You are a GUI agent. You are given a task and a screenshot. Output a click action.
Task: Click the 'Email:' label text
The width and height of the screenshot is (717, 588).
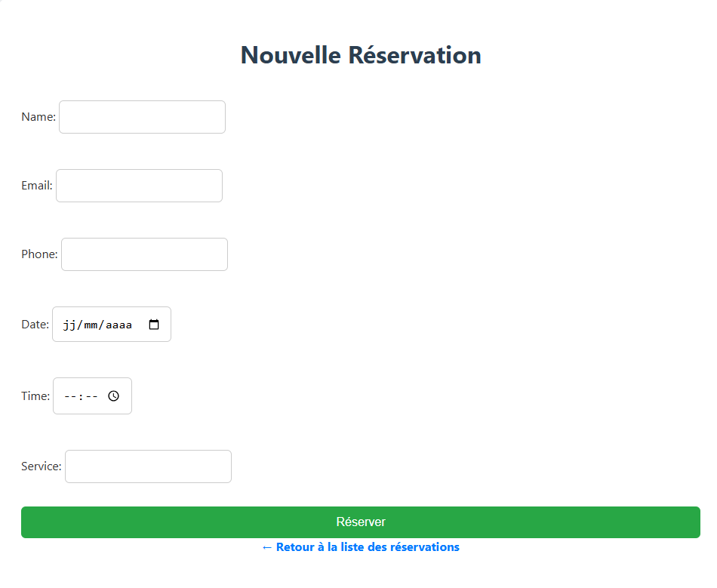click(x=36, y=186)
